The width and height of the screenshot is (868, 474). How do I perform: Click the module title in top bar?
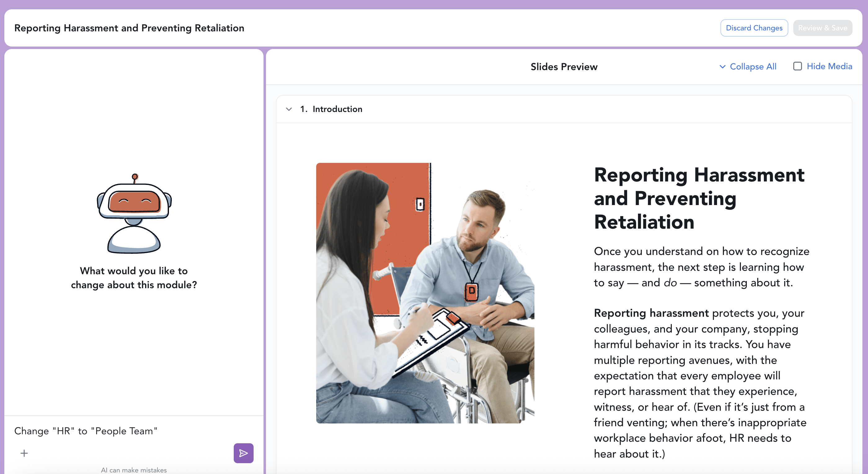pyautogui.click(x=129, y=28)
